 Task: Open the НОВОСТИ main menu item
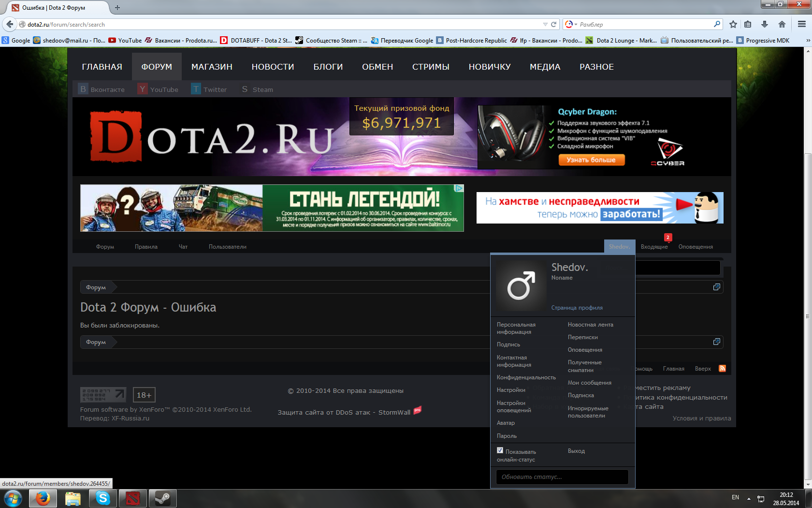tap(273, 67)
